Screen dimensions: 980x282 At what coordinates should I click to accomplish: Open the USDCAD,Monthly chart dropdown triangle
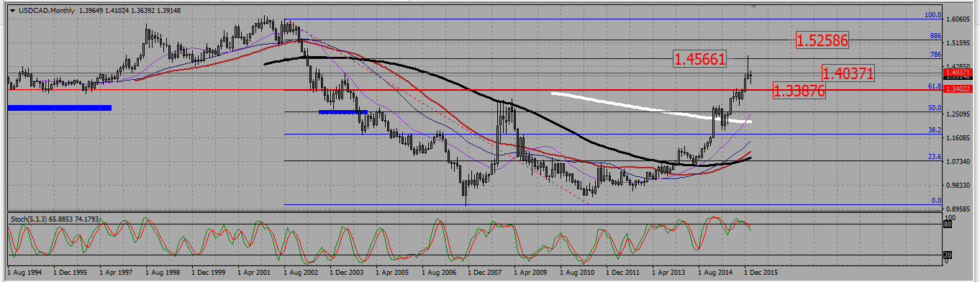(x=12, y=9)
